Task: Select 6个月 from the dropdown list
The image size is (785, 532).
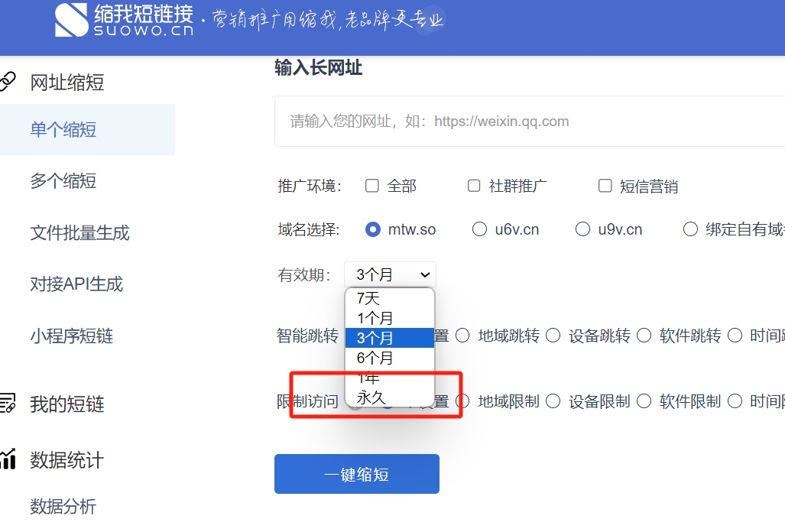Action: (375, 357)
